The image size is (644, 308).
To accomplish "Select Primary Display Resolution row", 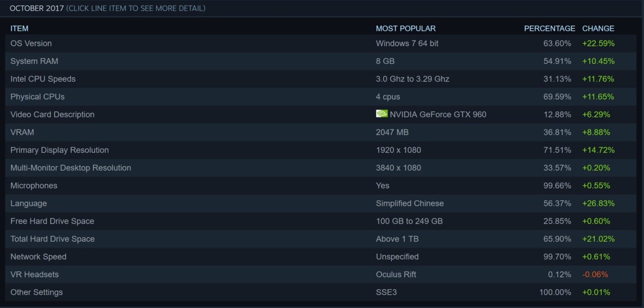I will [x=60, y=150].
